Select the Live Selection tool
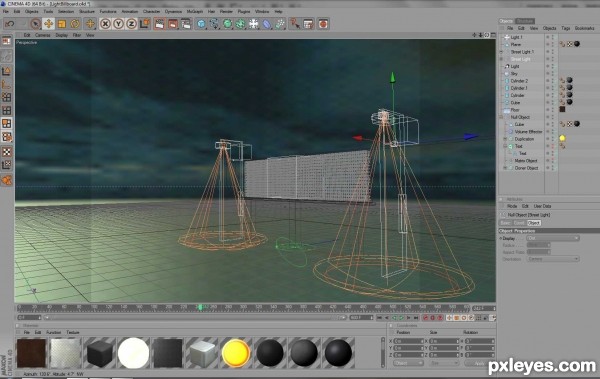 [x=35, y=24]
